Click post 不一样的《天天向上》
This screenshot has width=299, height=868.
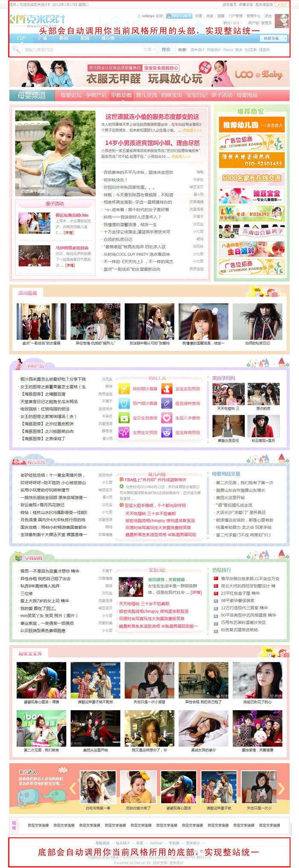coord(138,262)
